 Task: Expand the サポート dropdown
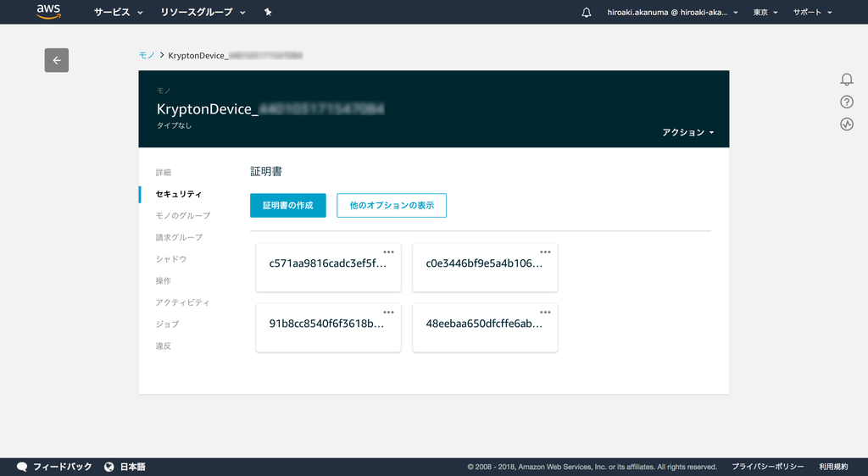pos(813,12)
